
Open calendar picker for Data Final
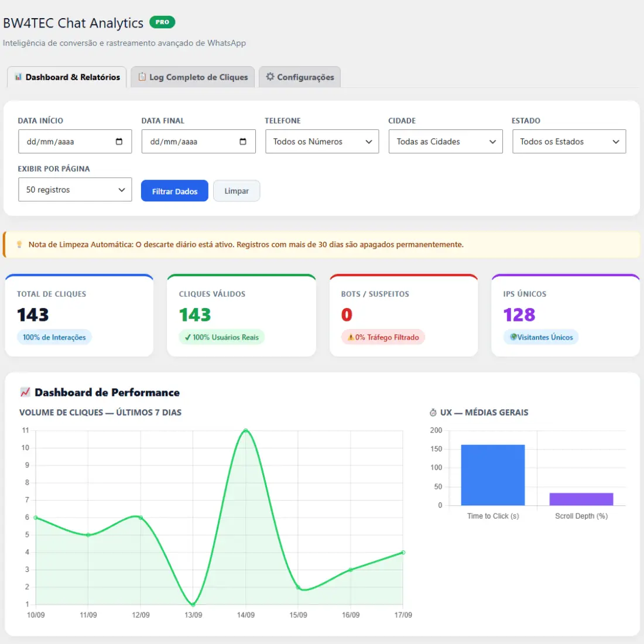(243, 142)
